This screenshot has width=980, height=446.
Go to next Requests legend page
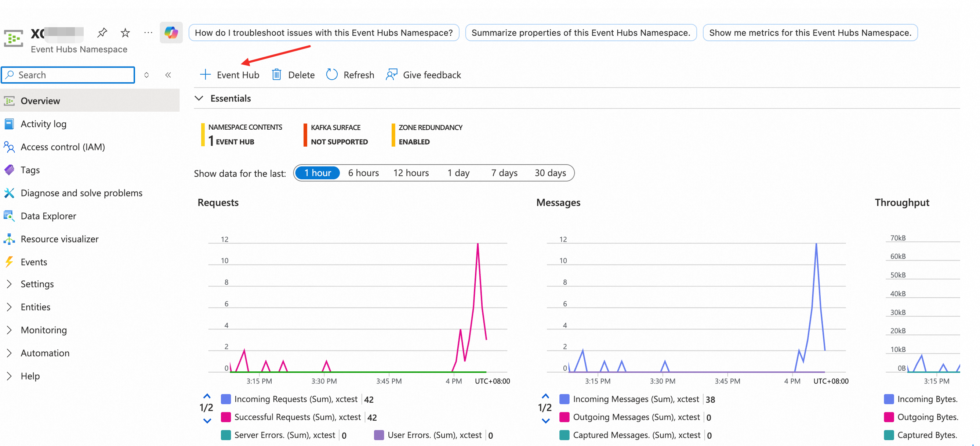click(x=207, y=421)
